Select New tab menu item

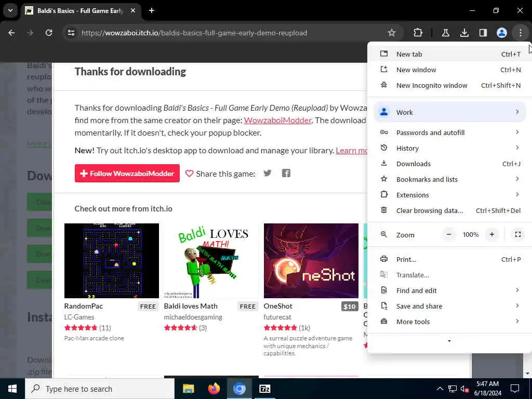pyautogui.click(x=449, y=54)
